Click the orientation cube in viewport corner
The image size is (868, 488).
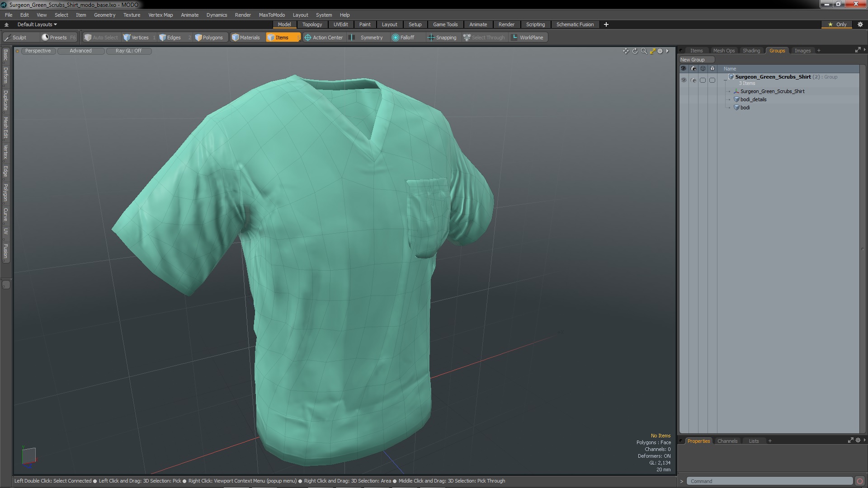[x=28, y=455]
